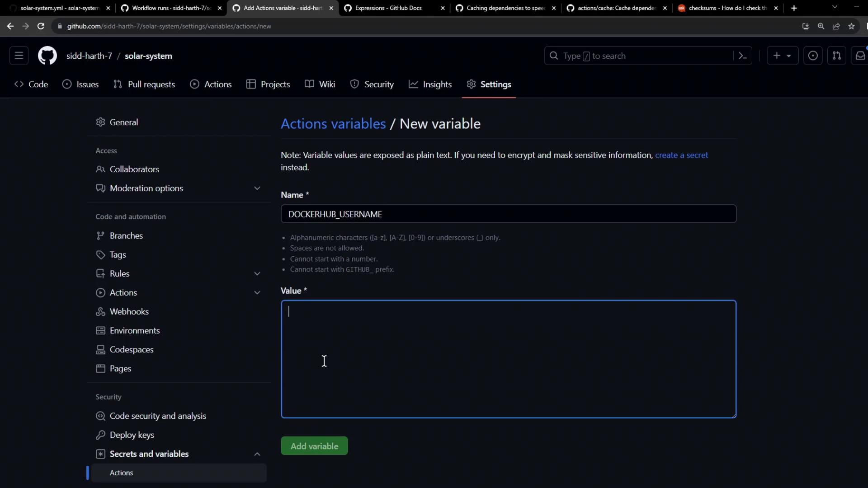The width and height of the screenshot is (868, 488).
Task: Open the Webhooks settings page
Action: (129, 312)
